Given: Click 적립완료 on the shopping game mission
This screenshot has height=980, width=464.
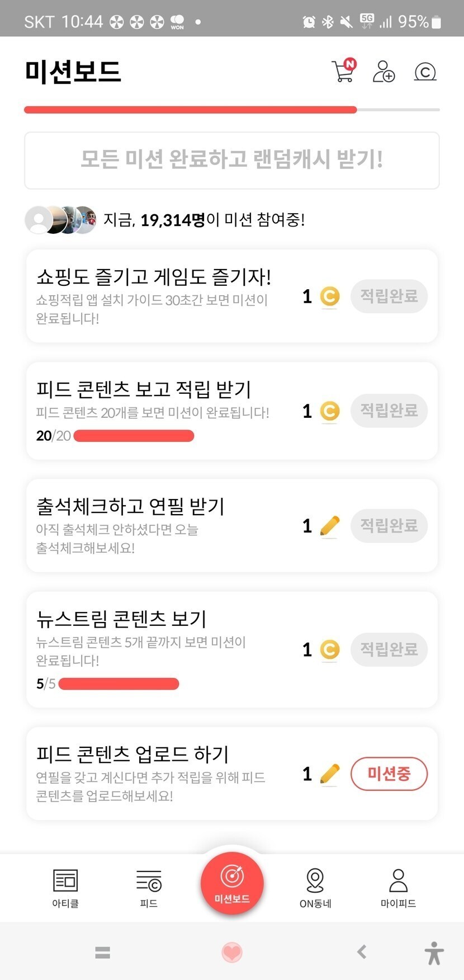Looking at the screenshot, I should pyautogui.click(x=389, y=296).
